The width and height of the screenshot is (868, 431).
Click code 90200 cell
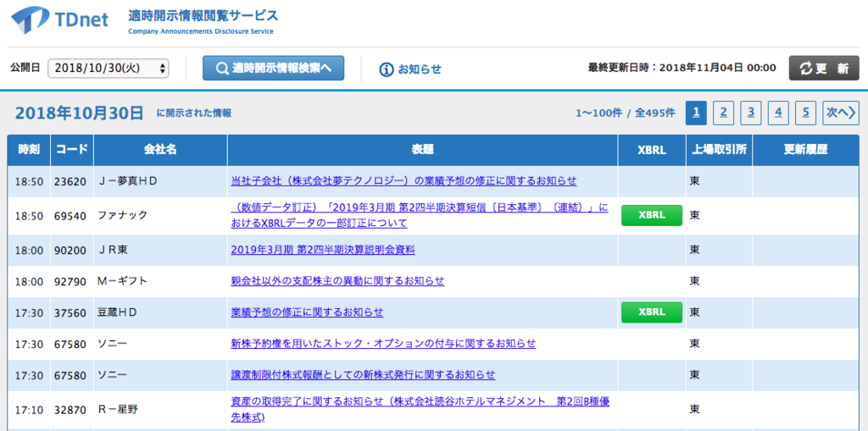coord(70,251)
